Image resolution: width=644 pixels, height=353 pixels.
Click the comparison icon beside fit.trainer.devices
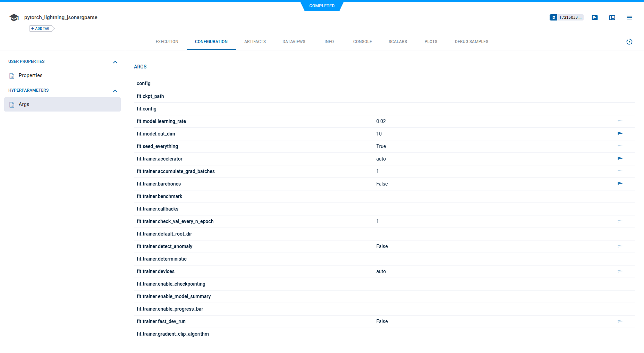[x=620, y=271]
